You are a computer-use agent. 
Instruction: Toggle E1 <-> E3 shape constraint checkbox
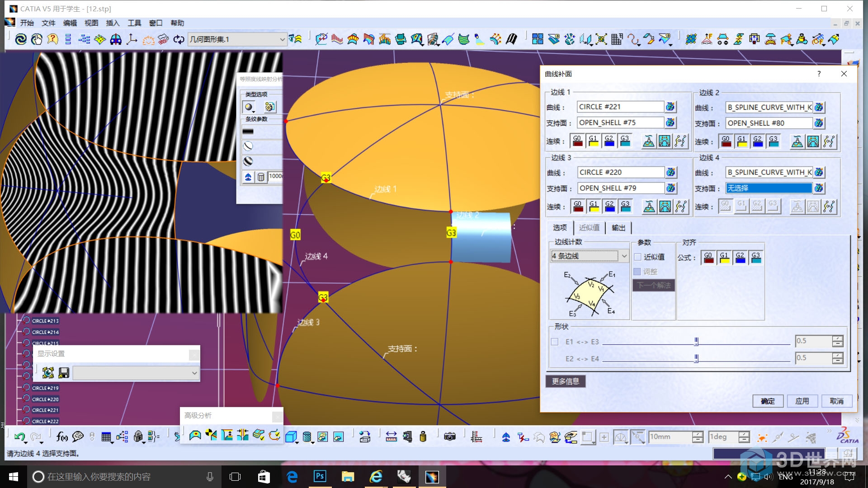(x=554, y=341)
